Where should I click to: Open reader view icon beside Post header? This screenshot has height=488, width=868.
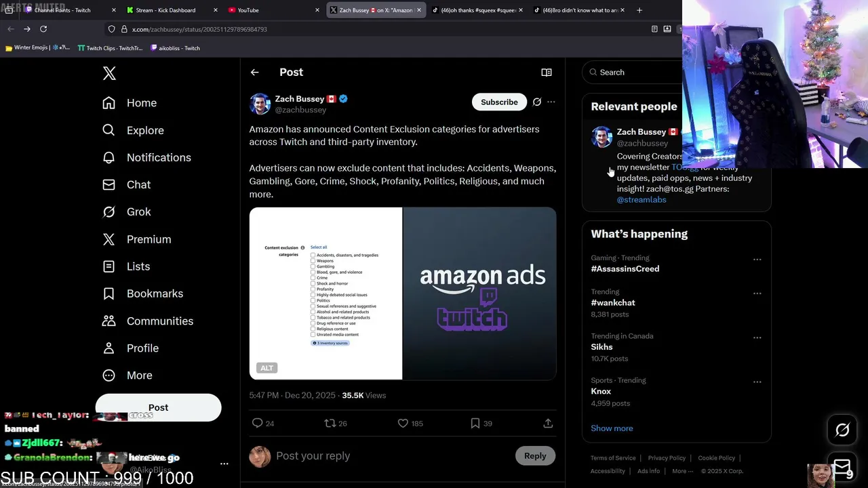[547, 73]
